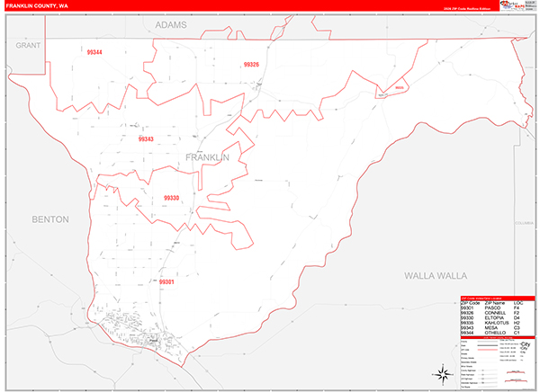
Task: Click the 99344 ZIP label on the map
Action: coord(94,52)
